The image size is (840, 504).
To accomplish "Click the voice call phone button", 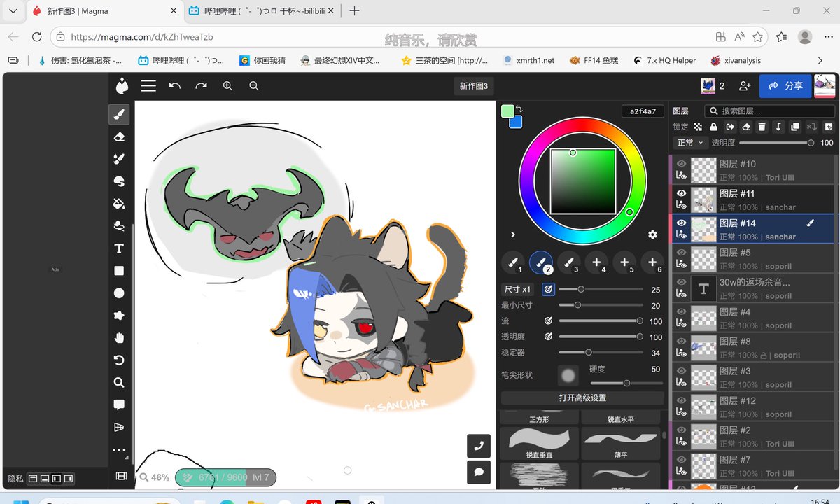I will tap(479, 446).
